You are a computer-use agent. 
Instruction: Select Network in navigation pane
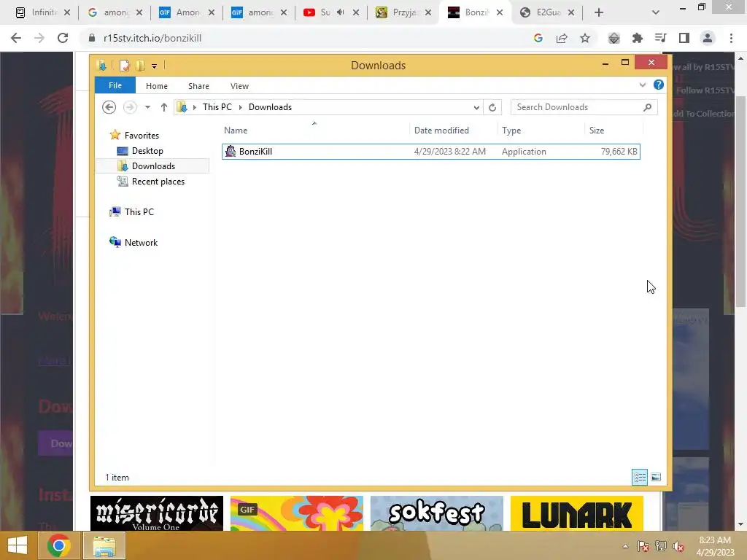click(141, 242)
